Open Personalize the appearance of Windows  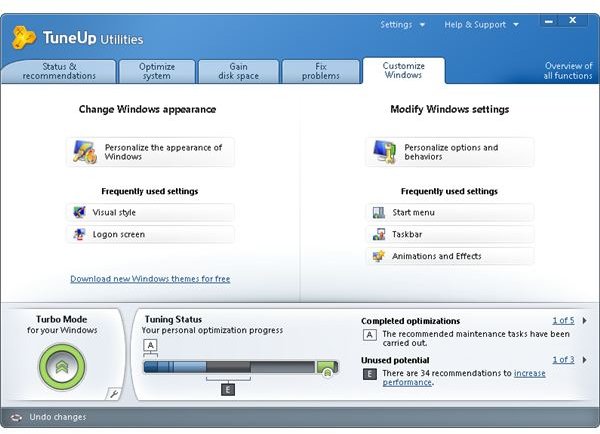coord(150,152)
